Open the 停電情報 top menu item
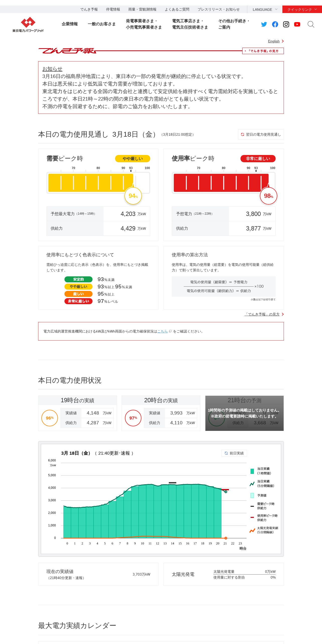Image resolution: width=322 pixels, height=644 pixels. point(113,9)
